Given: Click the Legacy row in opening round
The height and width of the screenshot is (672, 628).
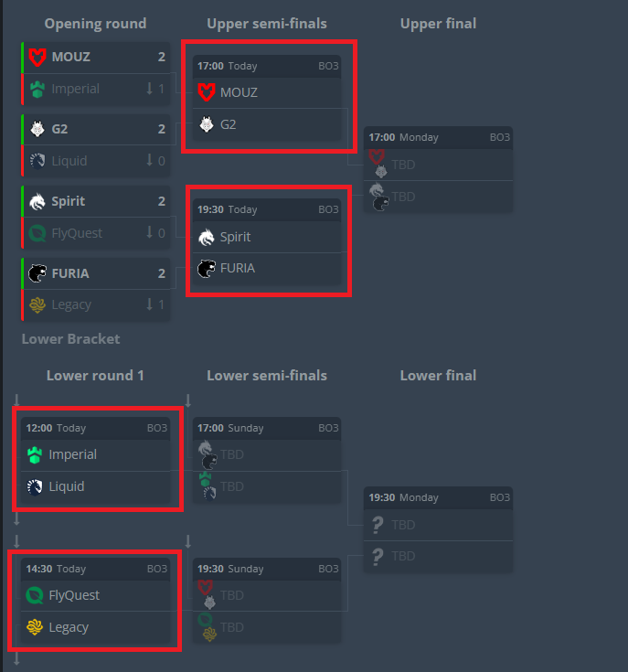Looking at the screenshot, I should pos(96,304).
